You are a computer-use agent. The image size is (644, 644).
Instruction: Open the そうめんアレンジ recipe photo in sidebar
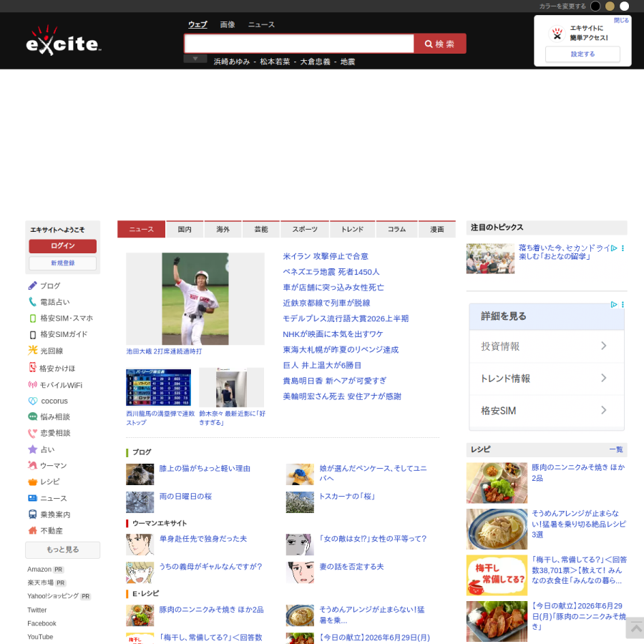(497, 529)
